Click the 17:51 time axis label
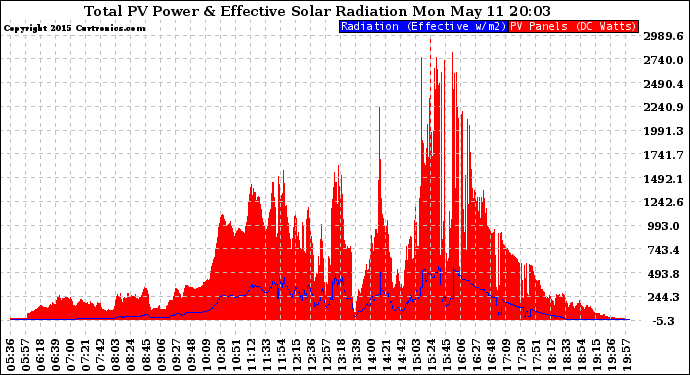Screen dimensions: 690x375 click(x=536, y=354)
